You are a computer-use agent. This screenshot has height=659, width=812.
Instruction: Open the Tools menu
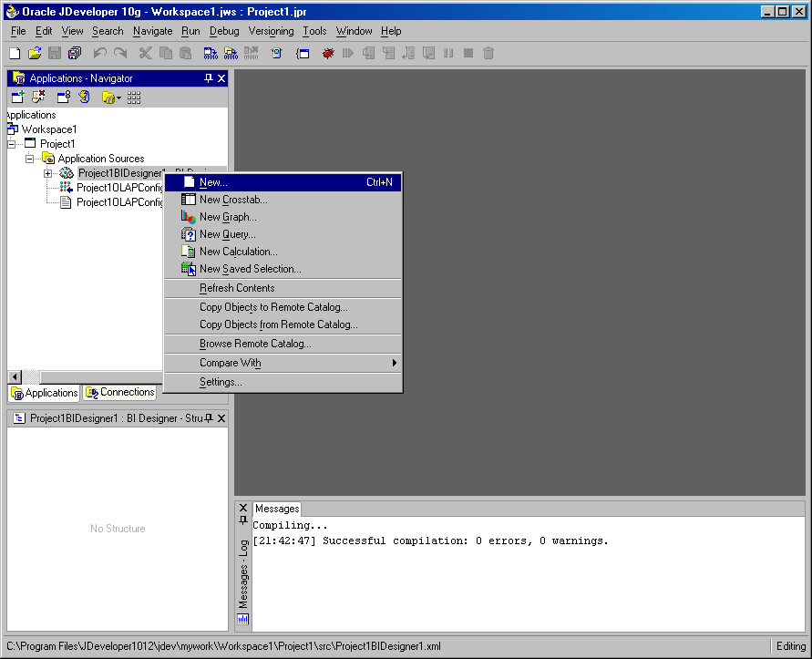click(x=314, y=31)
